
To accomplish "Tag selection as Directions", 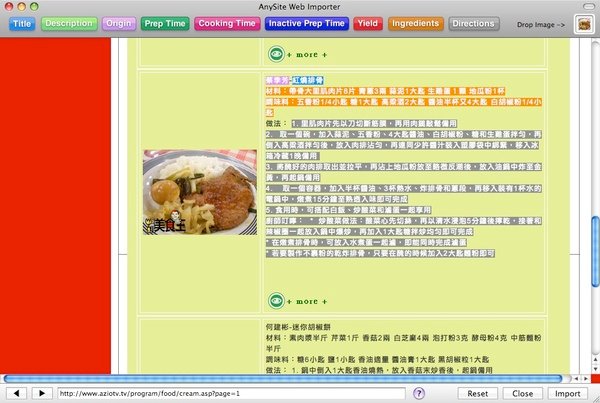I will click(474, 24).
